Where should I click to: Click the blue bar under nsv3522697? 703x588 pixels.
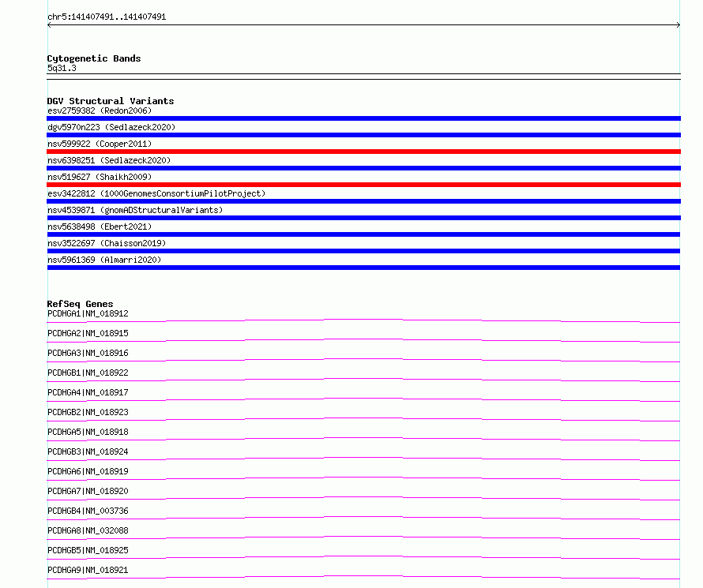tap(363, 251)
